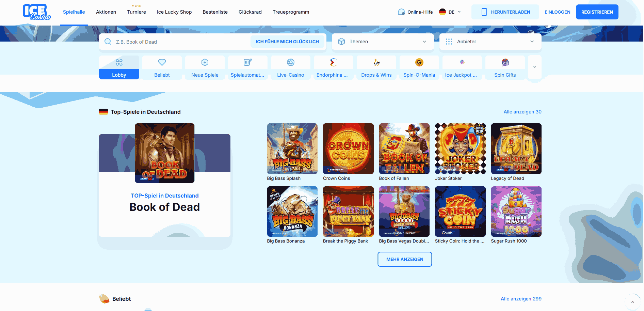Open the Treueprogramm menu item
The image size is (644, 311).
coord(291,12)
